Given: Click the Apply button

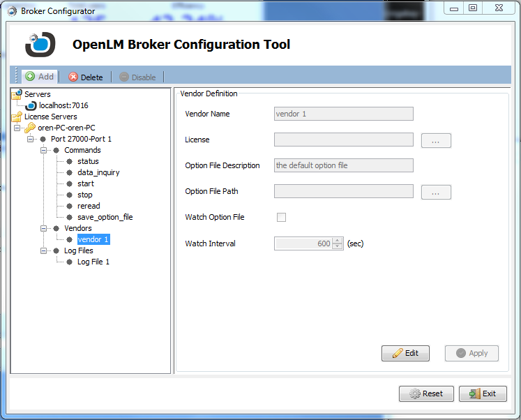Looking at the screenshot, I should (x=471, y=353).
